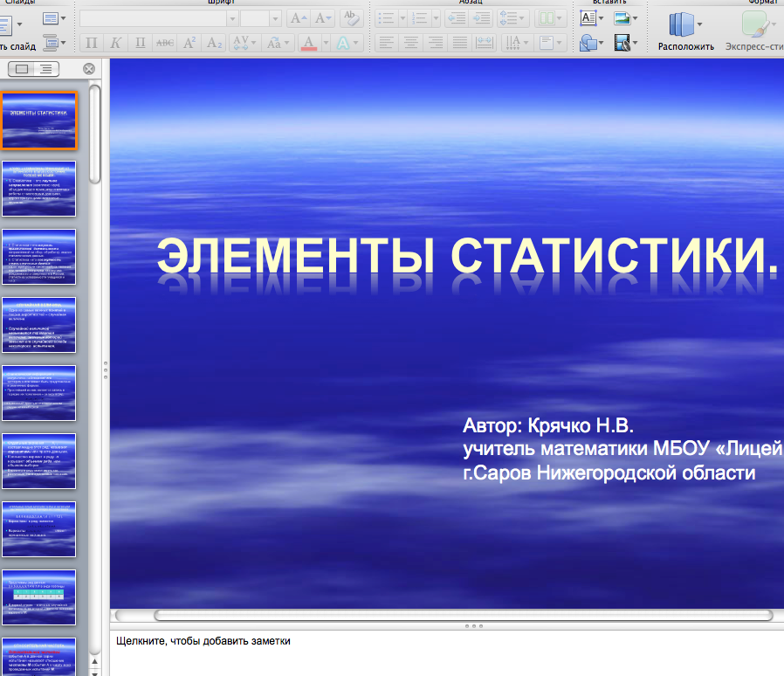
Task: Click the notes pane resize handle
Action: coord(473,626)
